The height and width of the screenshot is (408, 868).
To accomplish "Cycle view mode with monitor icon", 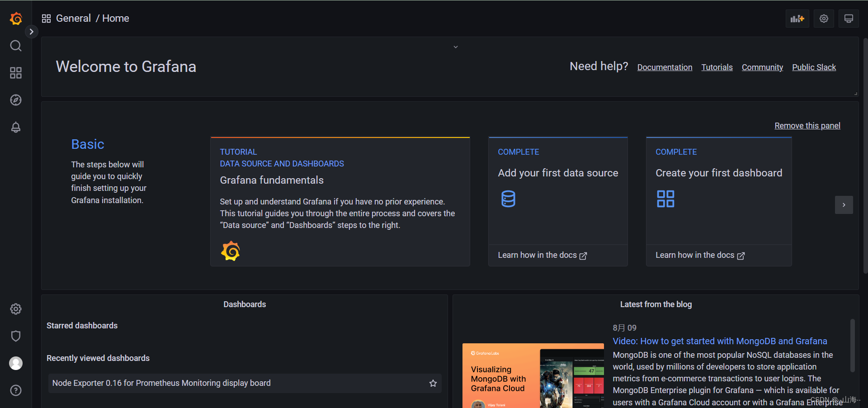I will click(849, 19).
